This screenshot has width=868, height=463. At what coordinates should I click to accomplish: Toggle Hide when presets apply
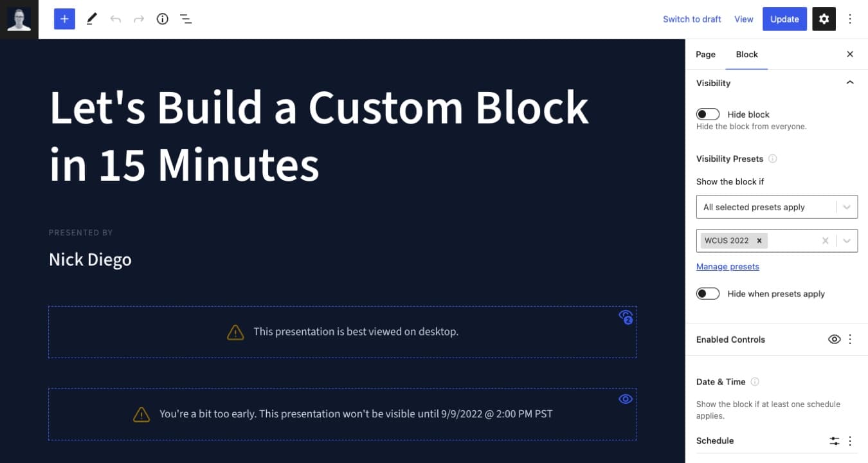(707, 293)
